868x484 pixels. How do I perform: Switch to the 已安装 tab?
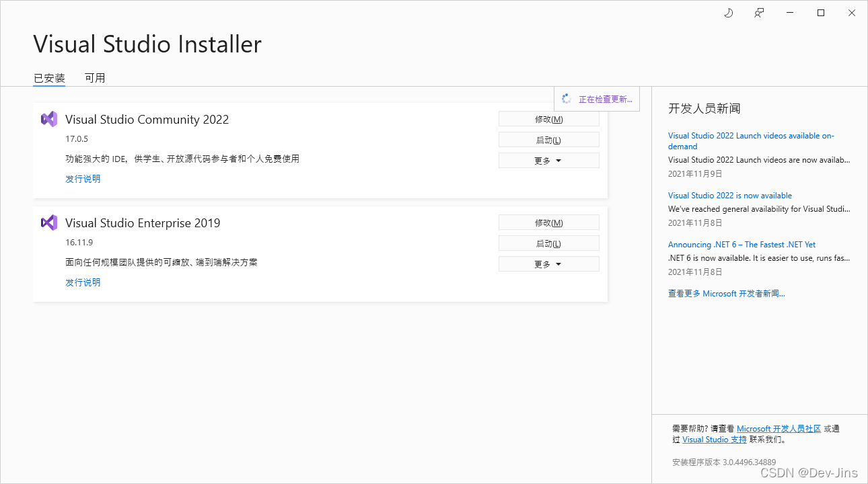(x=49, y=78)
